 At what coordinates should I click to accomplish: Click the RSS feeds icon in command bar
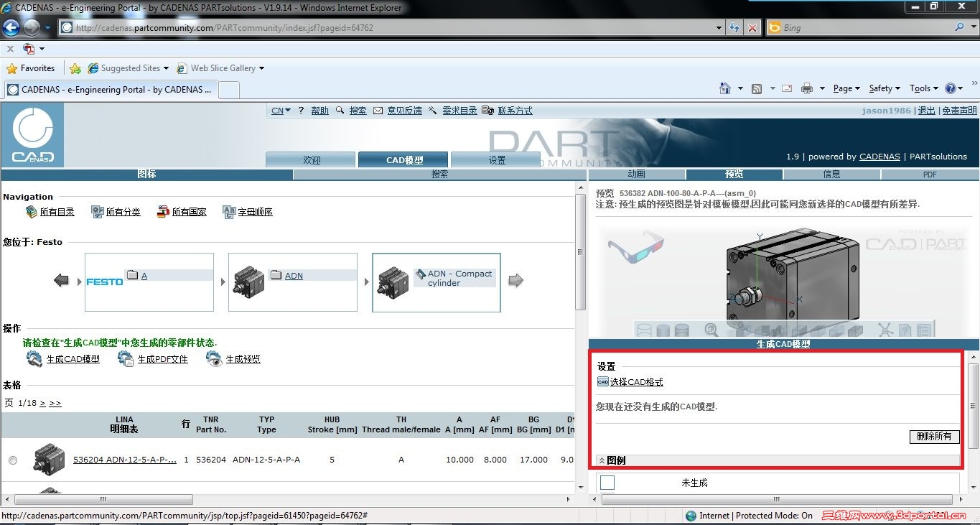pyautogui.click(x=757, y=88)
